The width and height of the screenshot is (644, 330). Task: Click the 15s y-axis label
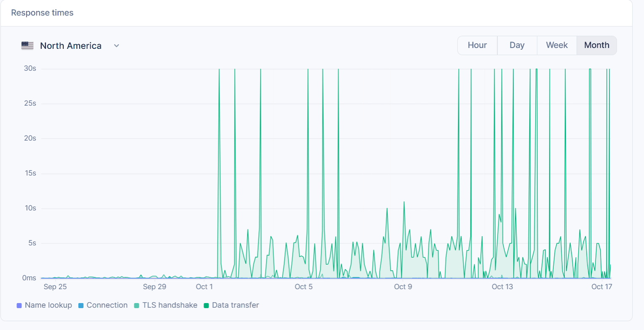pos(30,173)
